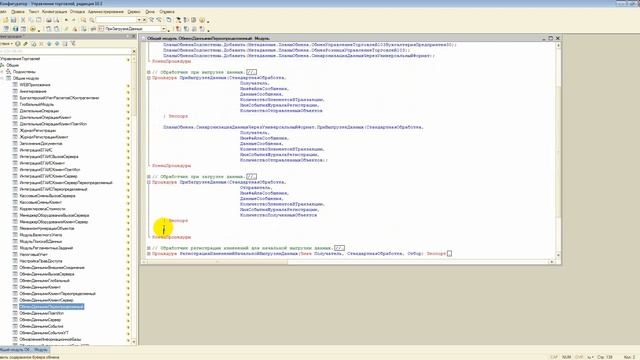Collapse the ПриВыгрузкеДанных procedure block
This screenshot has width=640, height=360.
149,78
